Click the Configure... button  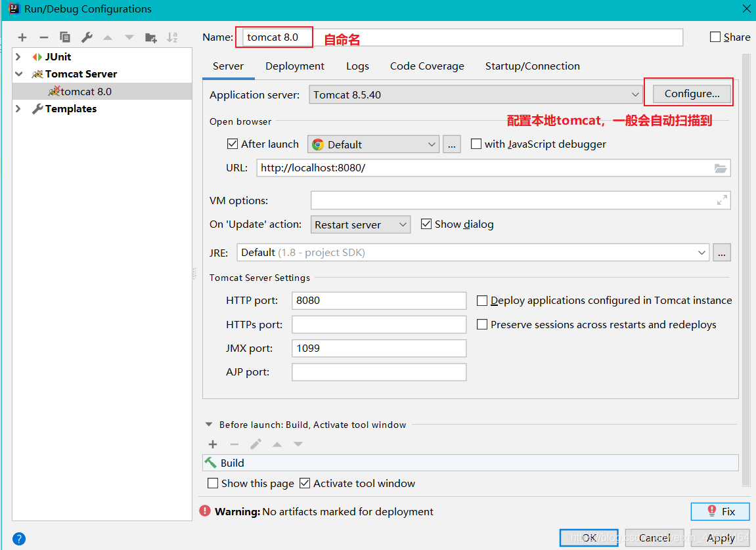(x=692, y=94)
